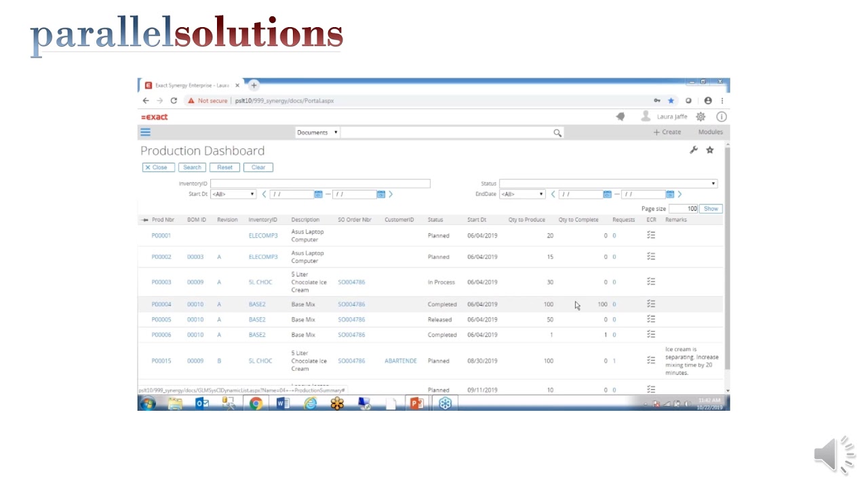868x488 pixels.
Task: Open revision B link for P00015
Action: (219, 361)
